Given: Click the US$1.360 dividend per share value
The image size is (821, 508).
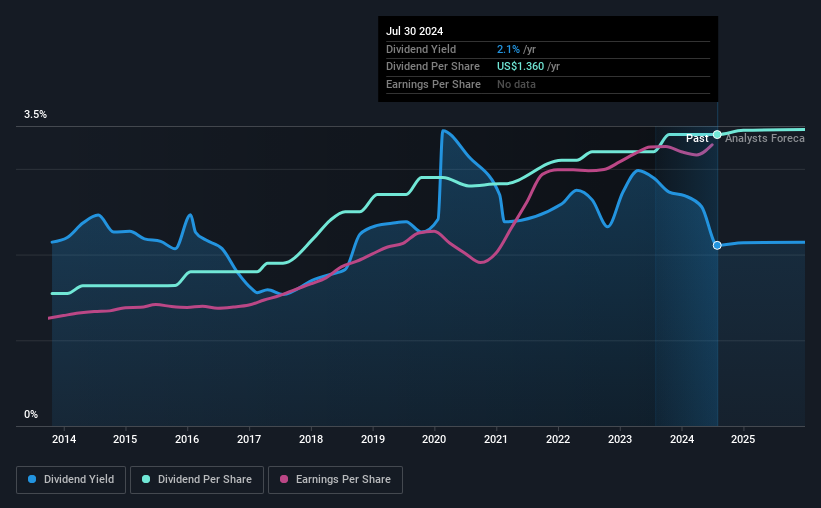Looking at the screenshot, I should 520,67.
